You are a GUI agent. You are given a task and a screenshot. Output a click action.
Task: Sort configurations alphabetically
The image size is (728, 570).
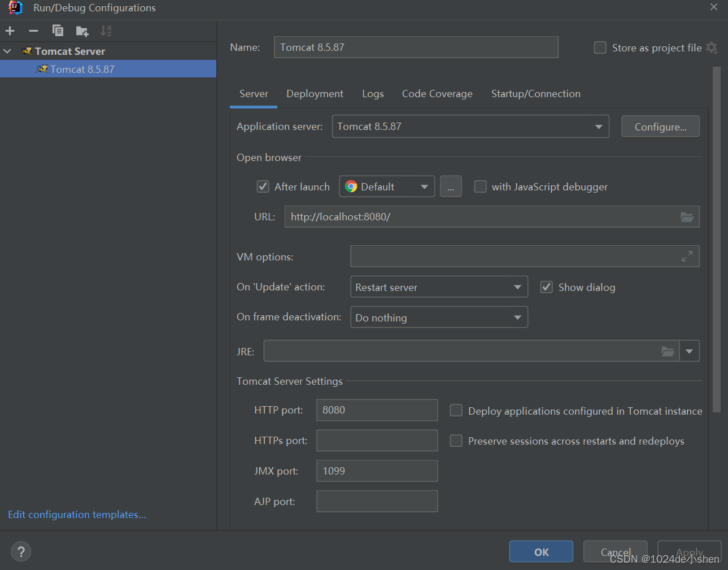coord(106,31)
